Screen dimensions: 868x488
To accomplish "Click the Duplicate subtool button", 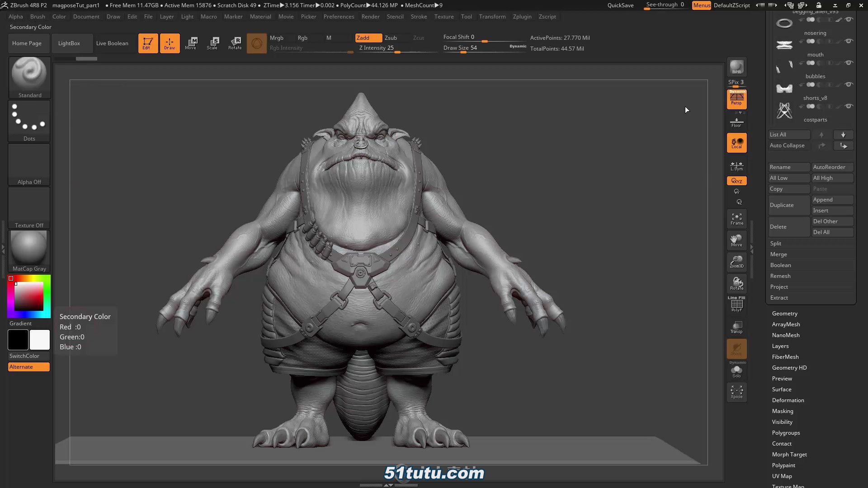I will 789,205.
